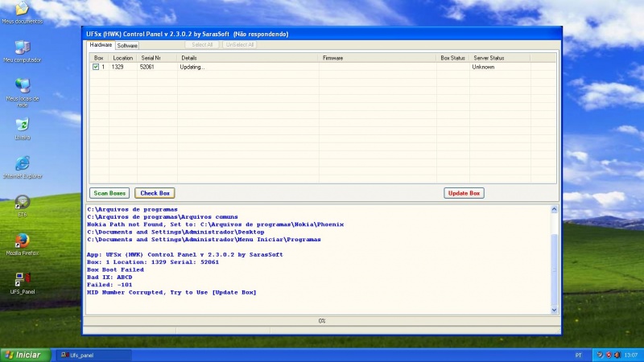The image size is (644, 362).
Task: Click 'Box: 1 Location: 1329' log line
Action: (x=153, y=262)
